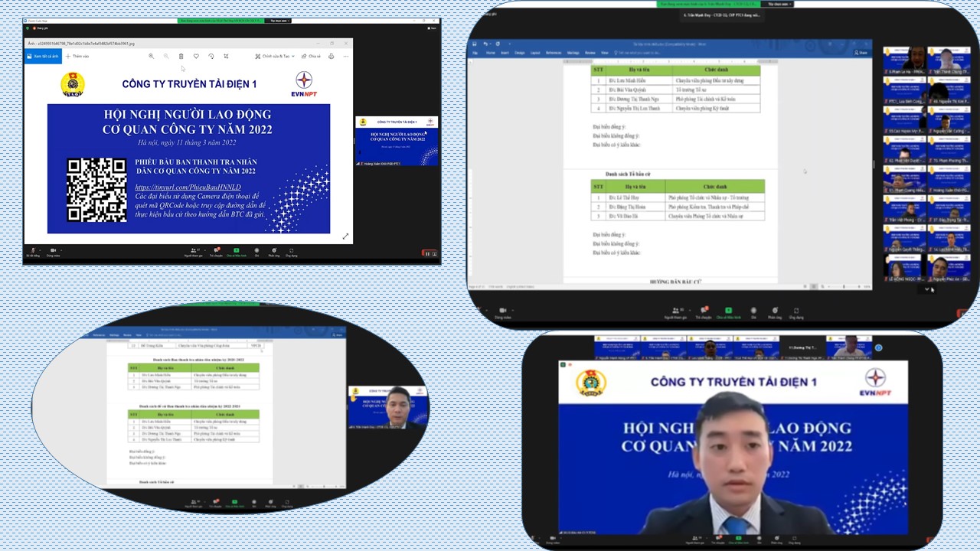Click green share screen in bottom-right Zoom
This screenshot has width=980, height=551.
tap(739, 540)
